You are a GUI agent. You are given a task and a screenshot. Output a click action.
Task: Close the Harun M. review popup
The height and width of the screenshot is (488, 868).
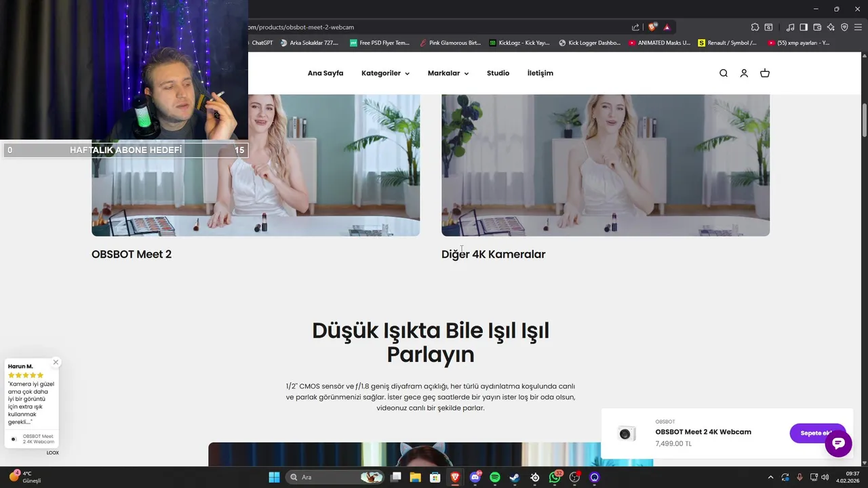click(x=56, y=362)
